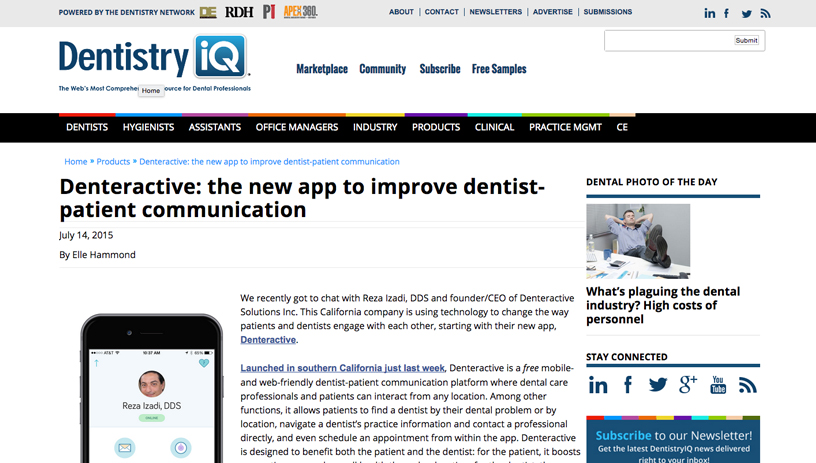
Task: Click the phone app screenshot image
Action: 151,389
